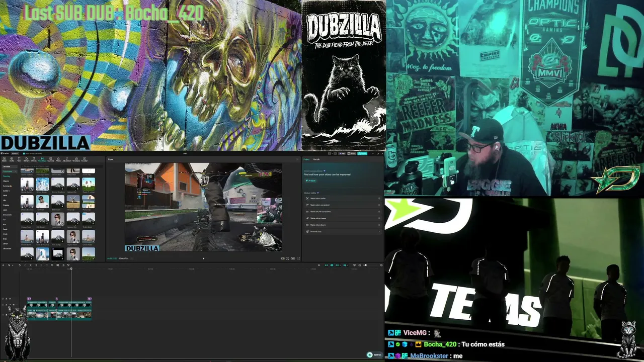The image size is (644, 362).
Task: Click the Redo icon in timeline toolbar
Action: 25,265
